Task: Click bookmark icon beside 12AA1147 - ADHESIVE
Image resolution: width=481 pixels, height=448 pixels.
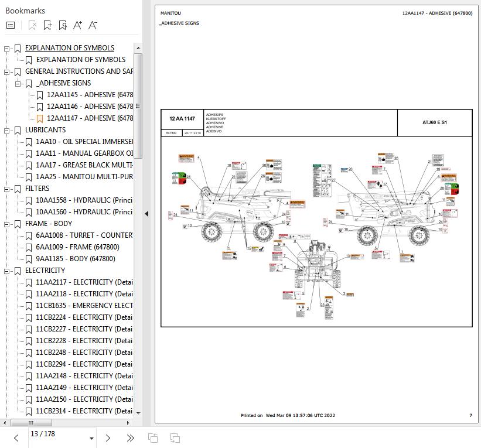Action: coord(40,119)
